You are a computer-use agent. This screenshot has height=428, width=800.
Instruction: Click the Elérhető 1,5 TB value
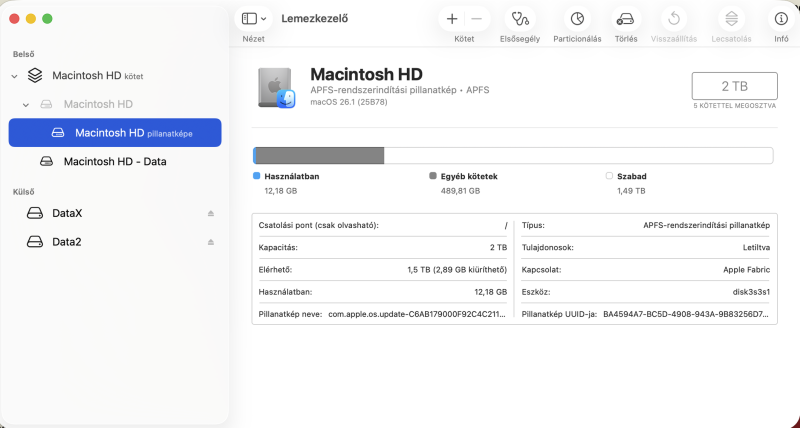(x=457, y=270)
